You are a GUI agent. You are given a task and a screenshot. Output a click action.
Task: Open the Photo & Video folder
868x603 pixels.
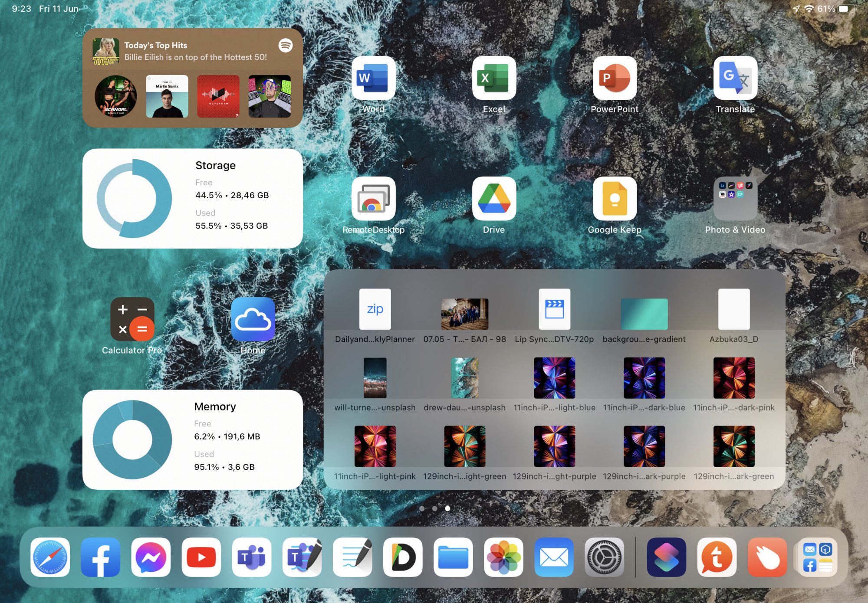point(735,199)
